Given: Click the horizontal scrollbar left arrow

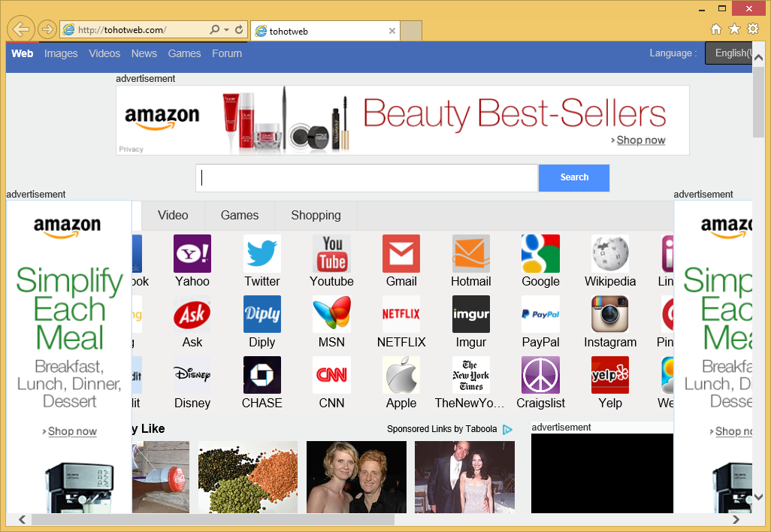Looking at the screenshot, I should pos(22,520).
